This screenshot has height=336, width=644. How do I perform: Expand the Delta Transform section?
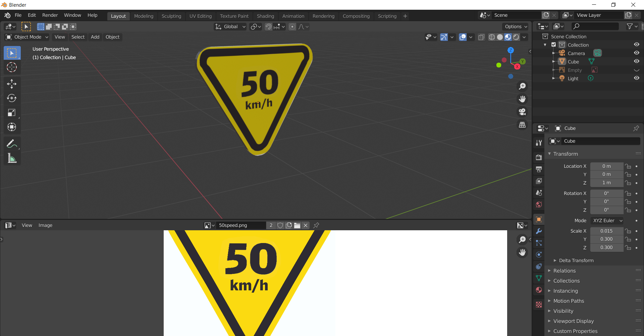pos(576,260)
